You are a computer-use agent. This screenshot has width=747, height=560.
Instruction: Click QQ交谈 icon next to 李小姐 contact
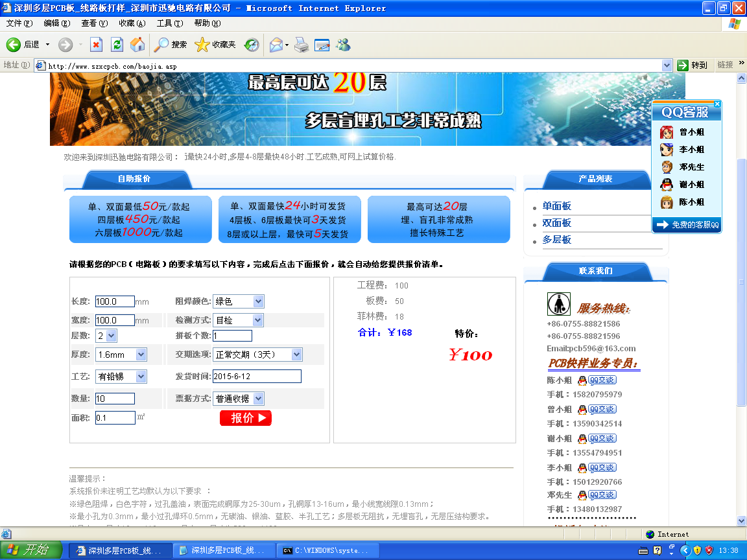[597, 467]
